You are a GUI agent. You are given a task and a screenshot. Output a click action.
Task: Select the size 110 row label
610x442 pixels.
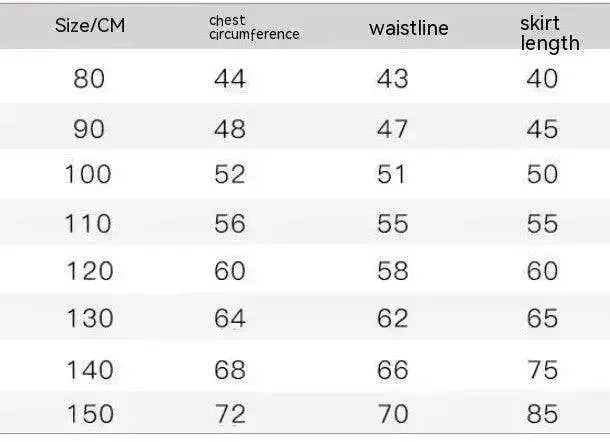click(89, 223)
